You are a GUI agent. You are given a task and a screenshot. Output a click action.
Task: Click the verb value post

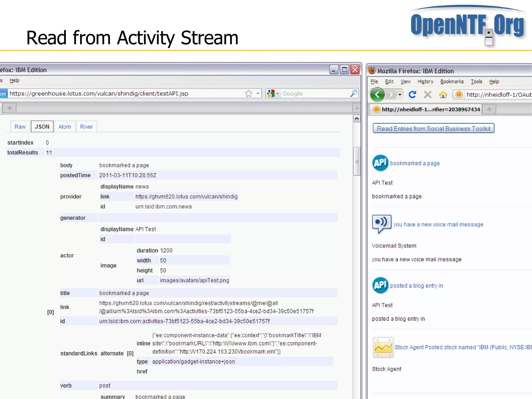click(105, 385)
